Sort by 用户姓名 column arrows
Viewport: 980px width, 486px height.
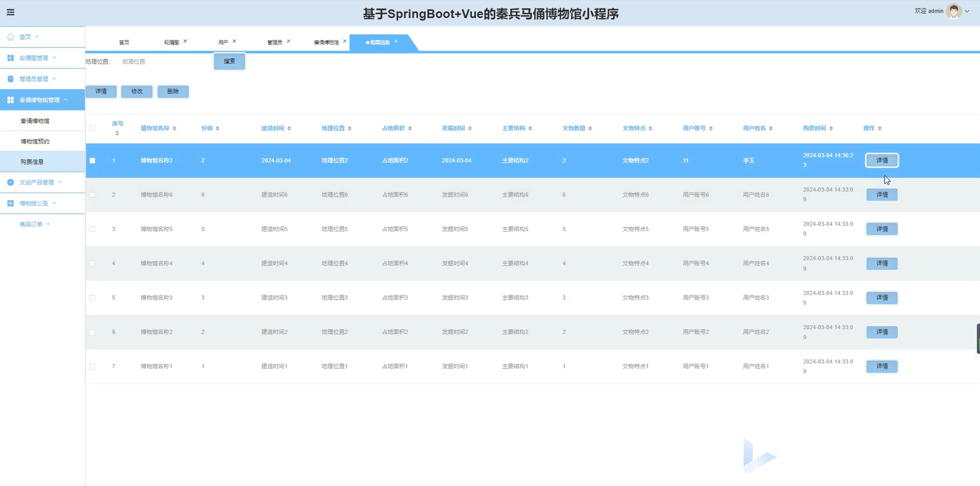(771, 128)
